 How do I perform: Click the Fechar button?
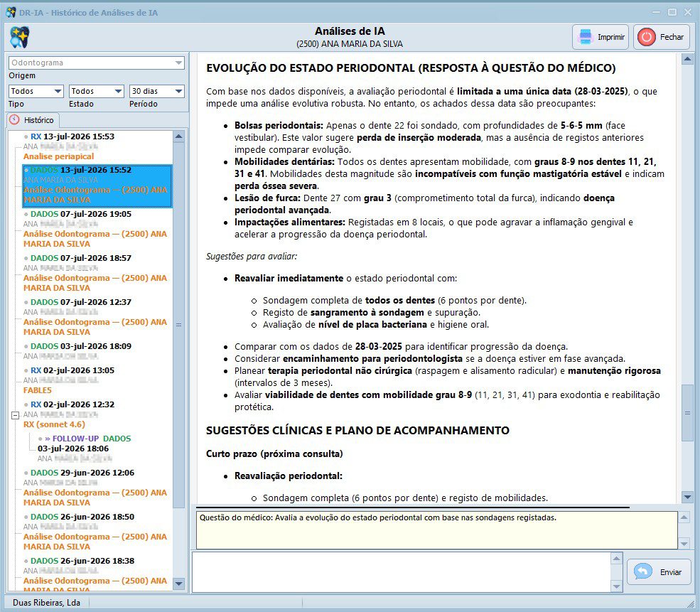pyautogui.click(x=662, y=37)
